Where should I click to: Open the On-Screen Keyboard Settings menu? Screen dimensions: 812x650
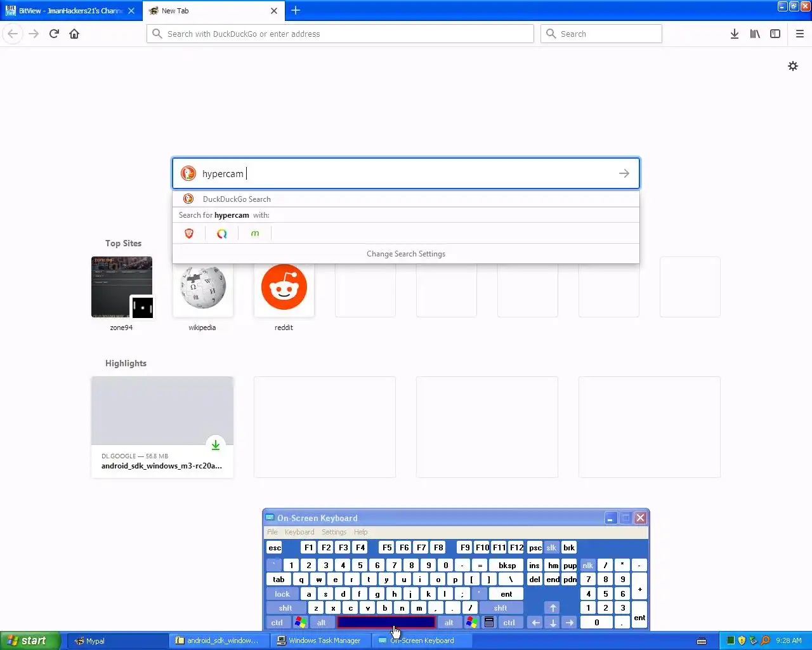[x=334, y=532]
